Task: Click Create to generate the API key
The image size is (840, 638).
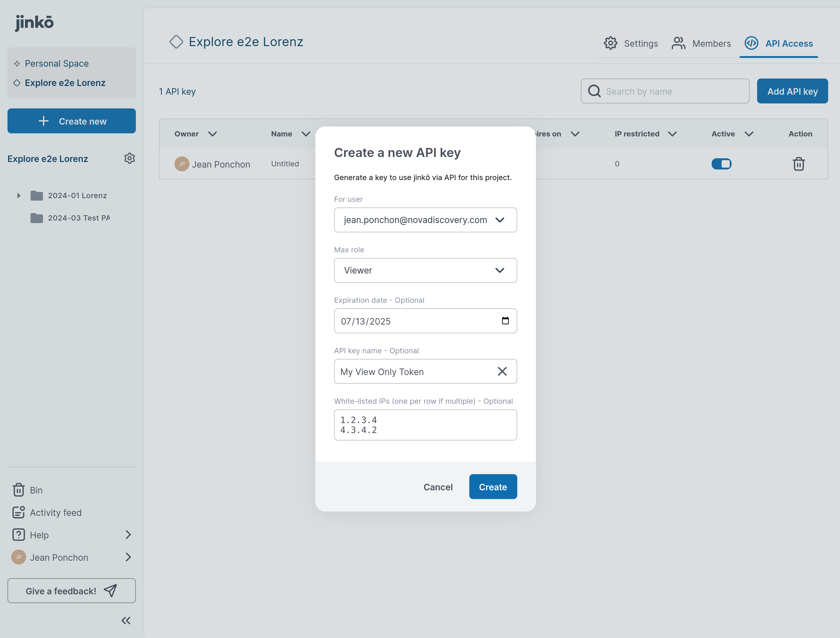Action: coord(493,487)
